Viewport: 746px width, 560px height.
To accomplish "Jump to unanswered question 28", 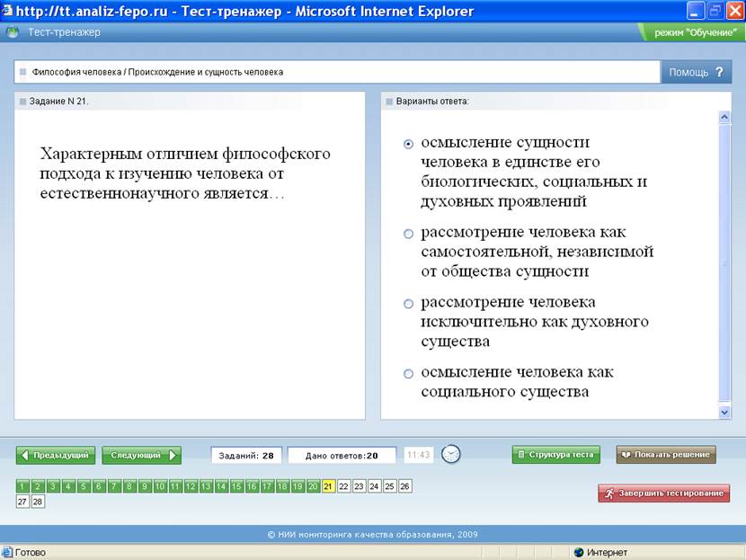I will point(38,502).
